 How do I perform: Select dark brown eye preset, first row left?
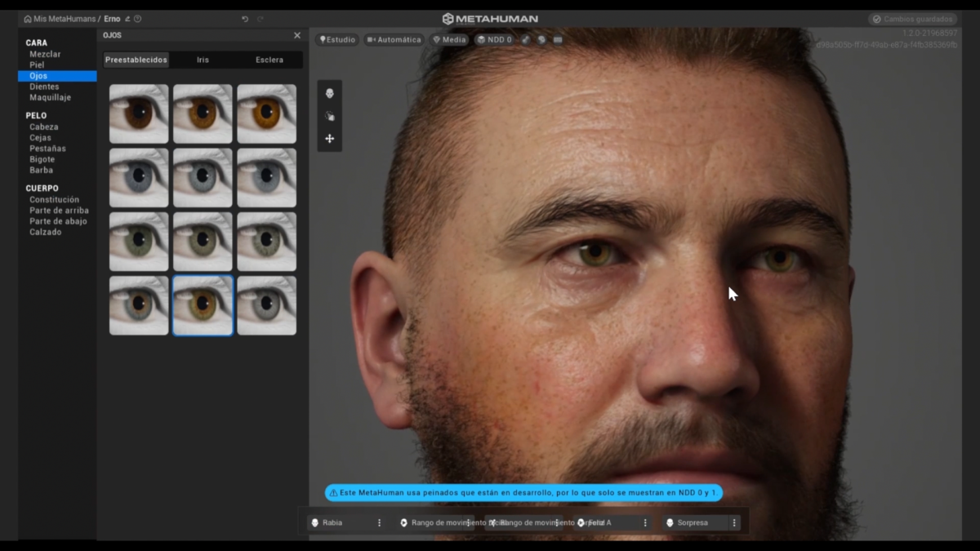pyautogui.click(x=139, y=113)
